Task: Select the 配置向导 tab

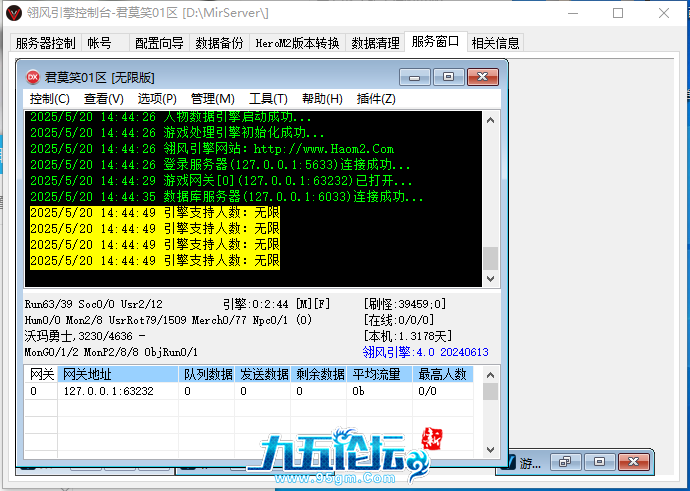Action: pyautogui.click(x=159, y=43)
